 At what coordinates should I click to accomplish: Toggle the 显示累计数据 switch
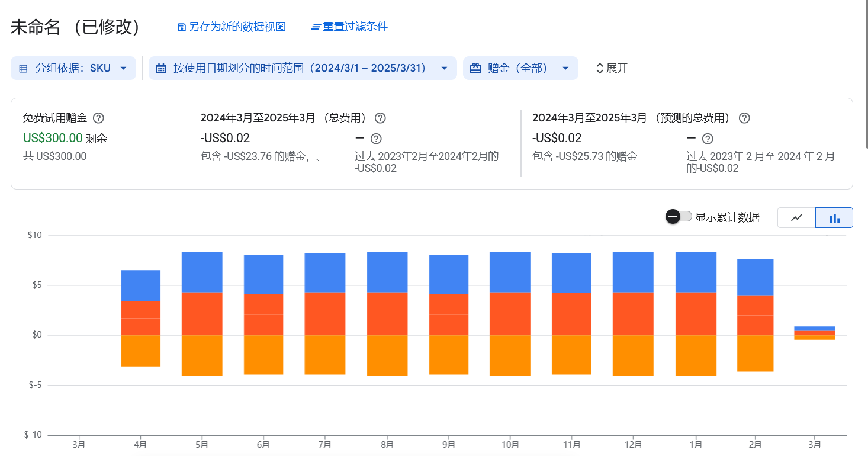pyautogui.click(x=679, y=217)
